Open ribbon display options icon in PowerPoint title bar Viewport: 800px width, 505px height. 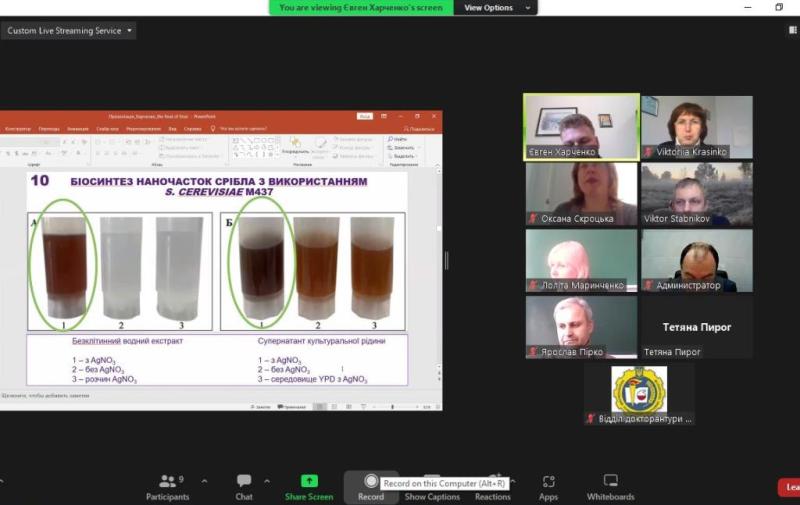click(384, 116)
